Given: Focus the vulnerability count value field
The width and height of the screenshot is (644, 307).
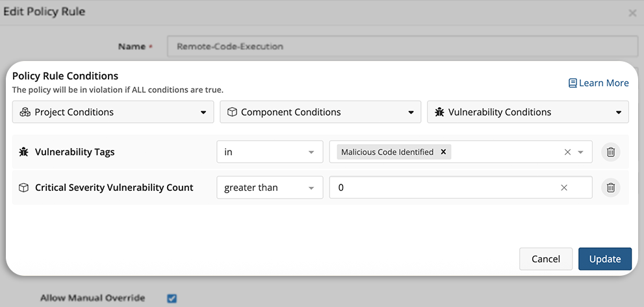Looking at the screenshot, I should click(x=442, y=188).
